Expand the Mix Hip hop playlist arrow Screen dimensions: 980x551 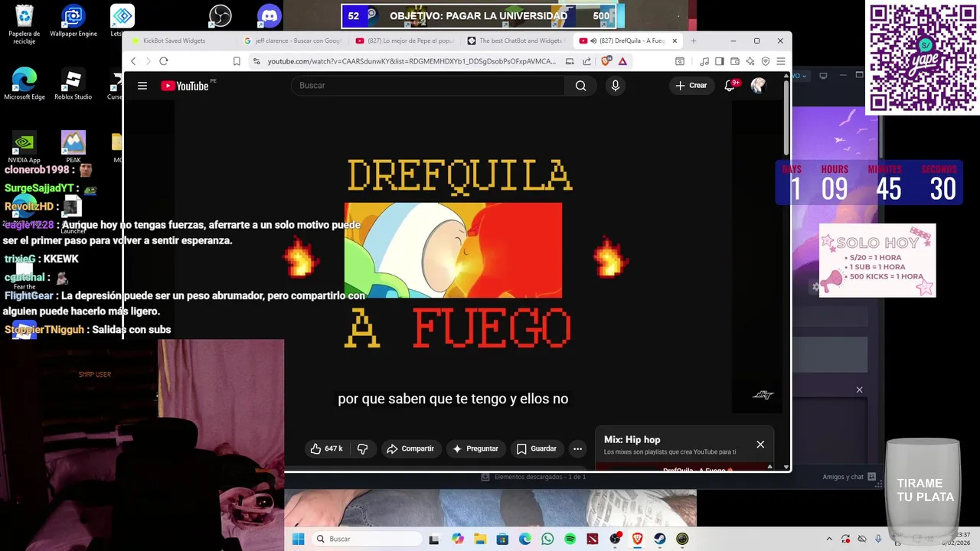pos(768,466)
